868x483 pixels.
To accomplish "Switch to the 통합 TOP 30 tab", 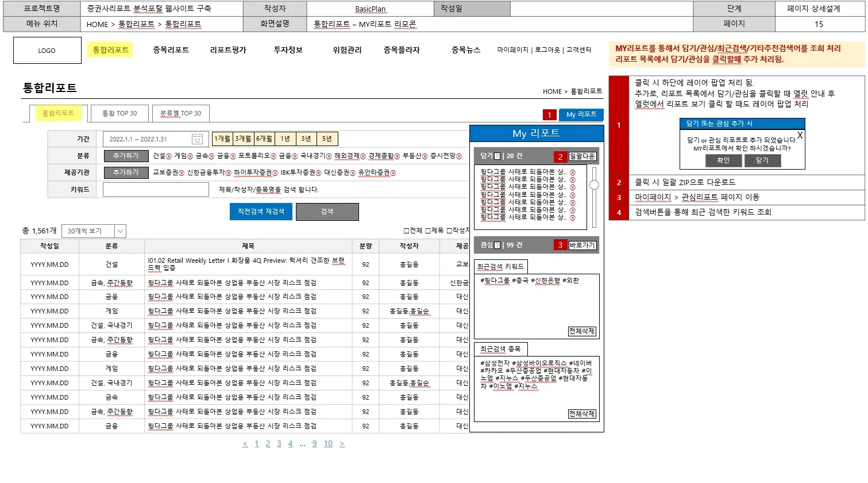I will (119, 113).
